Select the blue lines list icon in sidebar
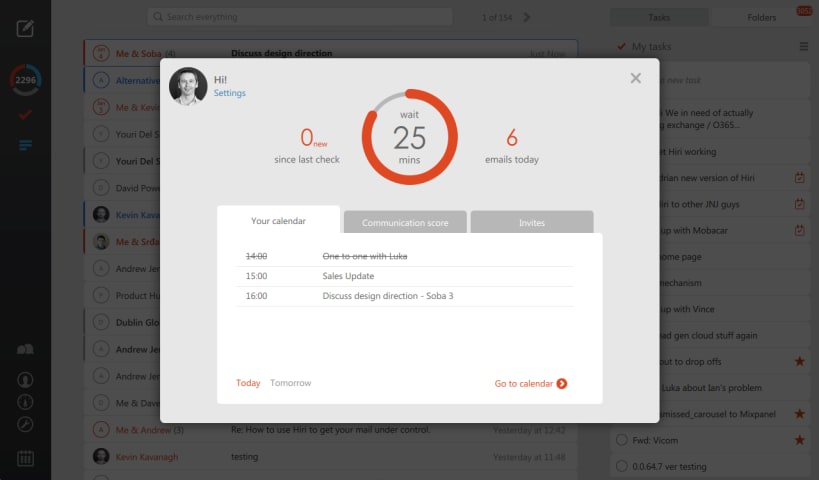819x480 pixels. pos(25,145)
